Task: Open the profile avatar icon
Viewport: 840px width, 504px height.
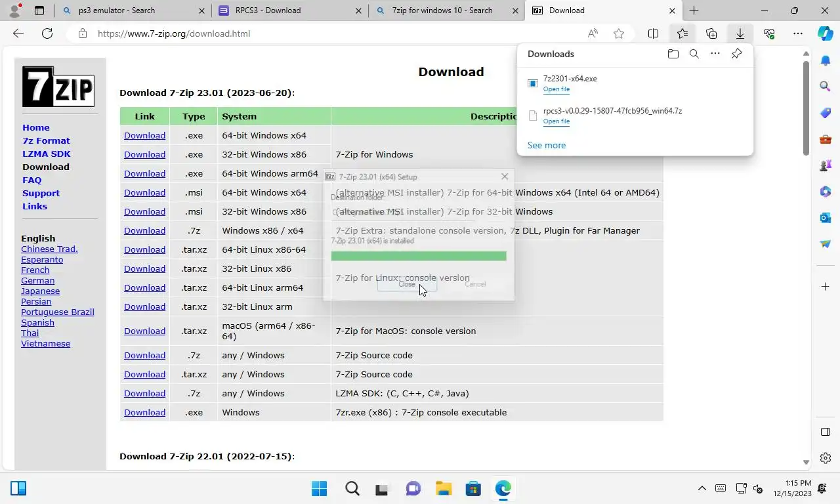Action: pos(14,10)
